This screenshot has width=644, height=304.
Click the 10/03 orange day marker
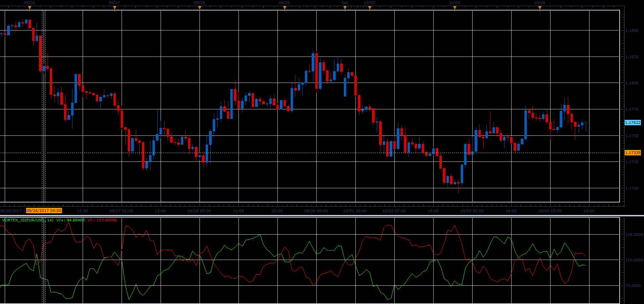[455, 7]
